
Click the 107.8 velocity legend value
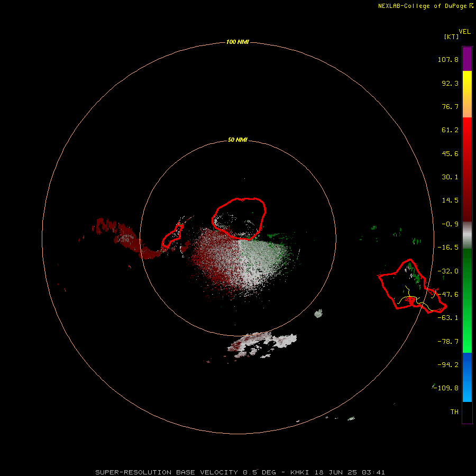pos(448,59)
